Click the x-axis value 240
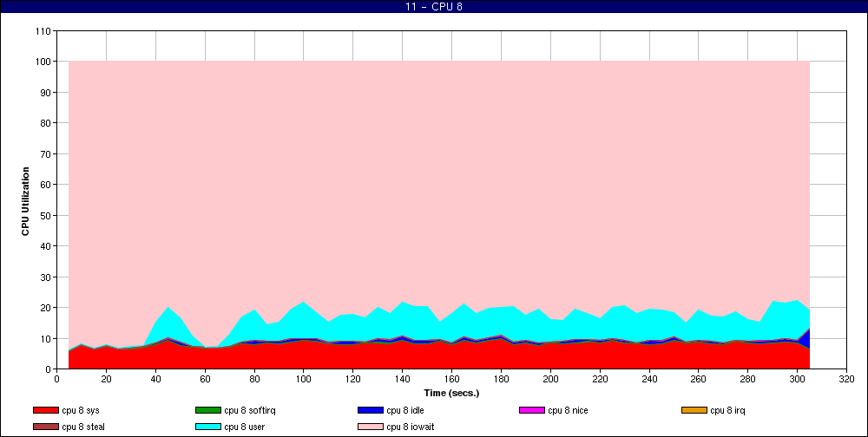The height and width of the screenshot is (437, 868). 649,379
